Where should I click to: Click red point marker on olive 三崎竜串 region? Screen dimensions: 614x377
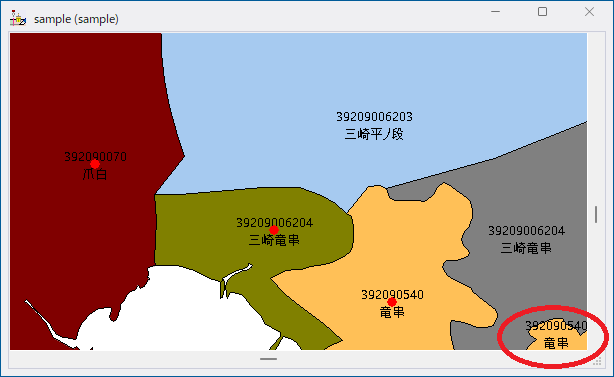(x=274, y=230)
